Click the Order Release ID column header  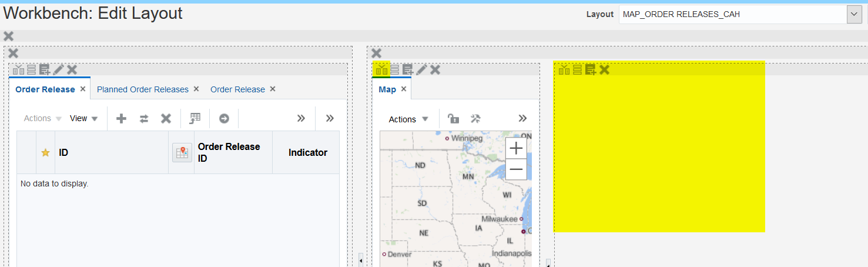(233, 153)
